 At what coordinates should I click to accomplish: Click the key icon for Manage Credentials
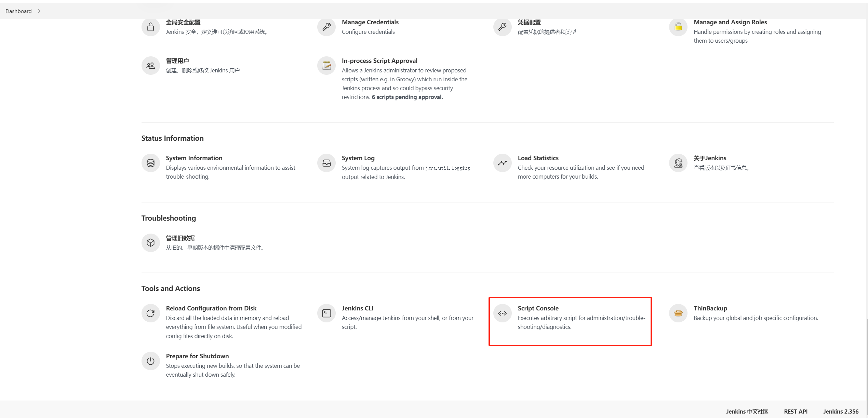326,27
